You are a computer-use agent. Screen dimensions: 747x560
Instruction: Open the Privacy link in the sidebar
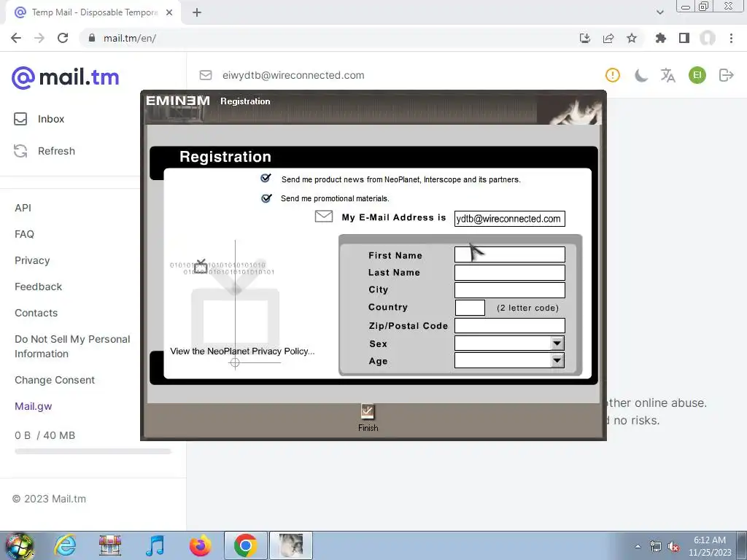click(x=32, y=260)
